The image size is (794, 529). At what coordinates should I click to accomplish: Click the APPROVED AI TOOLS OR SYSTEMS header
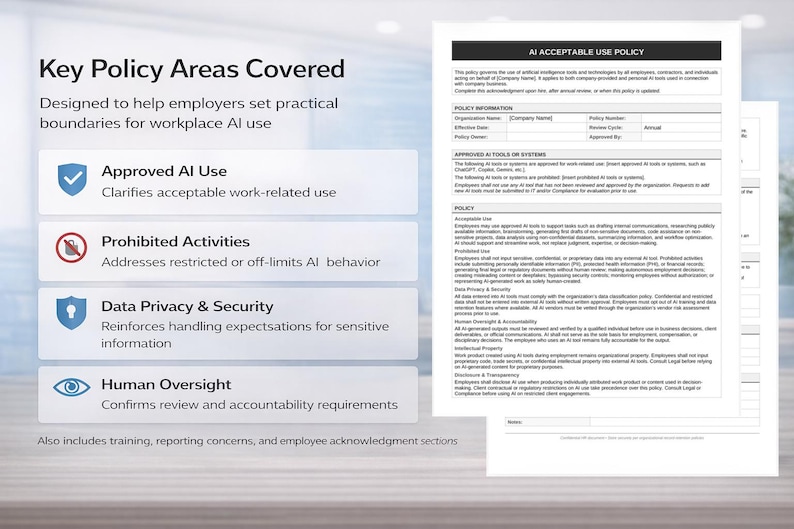point(586,154)
